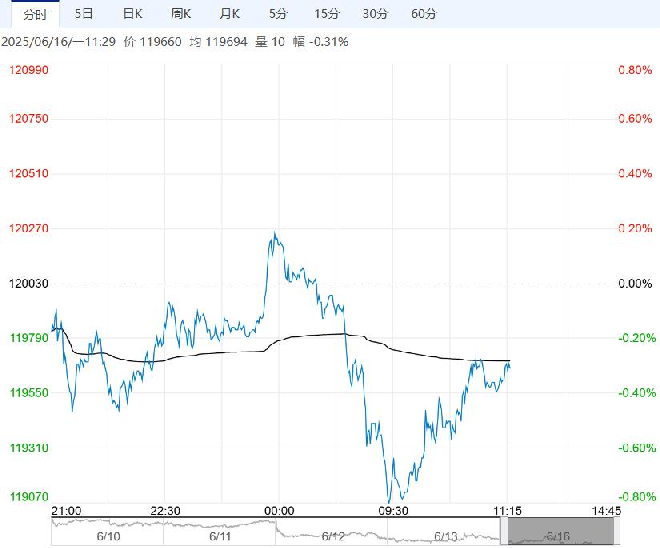Screen dimensions: 660x548
Task: Click the blue price line peak near 00:00
Action: point(275,233)
